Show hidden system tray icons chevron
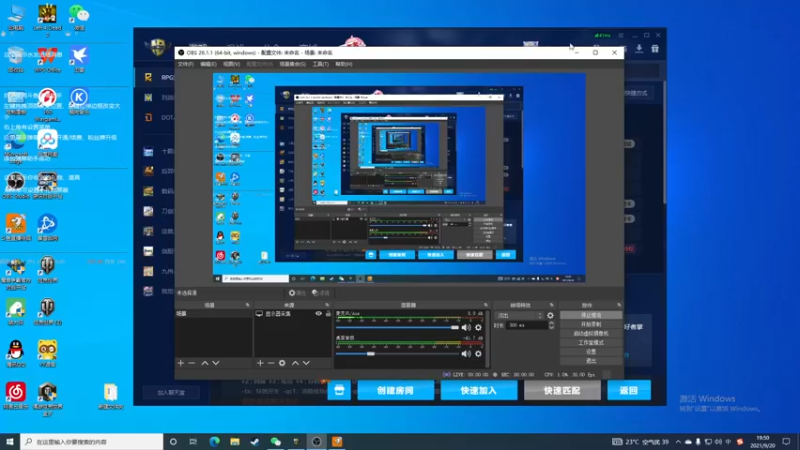The image size is (800, 450). pyautogui.click(x=678, y=442)
